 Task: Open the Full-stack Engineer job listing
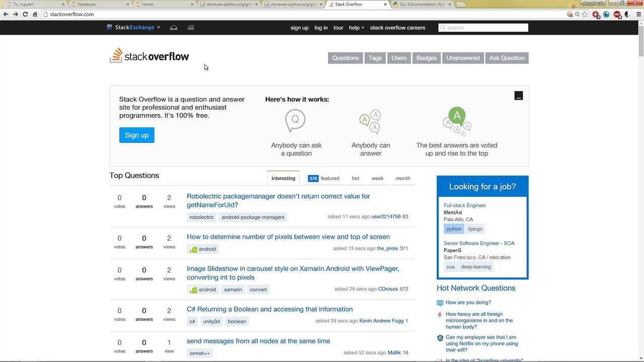pos(465,205)
